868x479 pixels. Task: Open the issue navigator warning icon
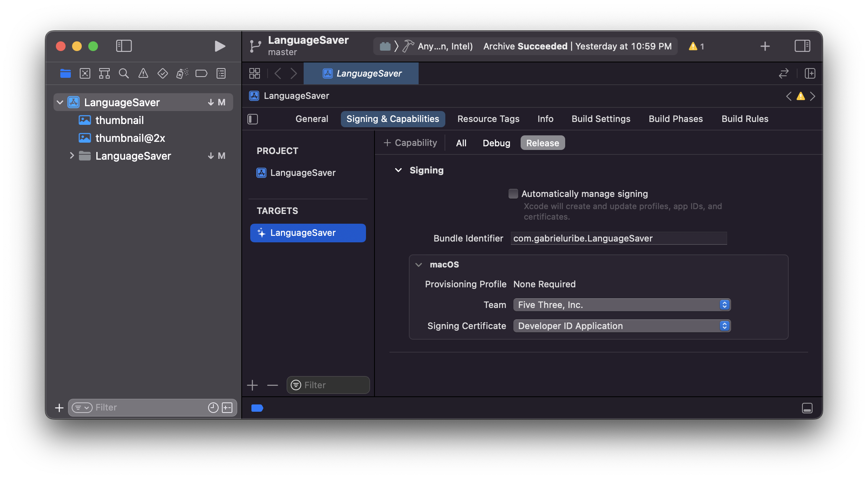point(143,73)
